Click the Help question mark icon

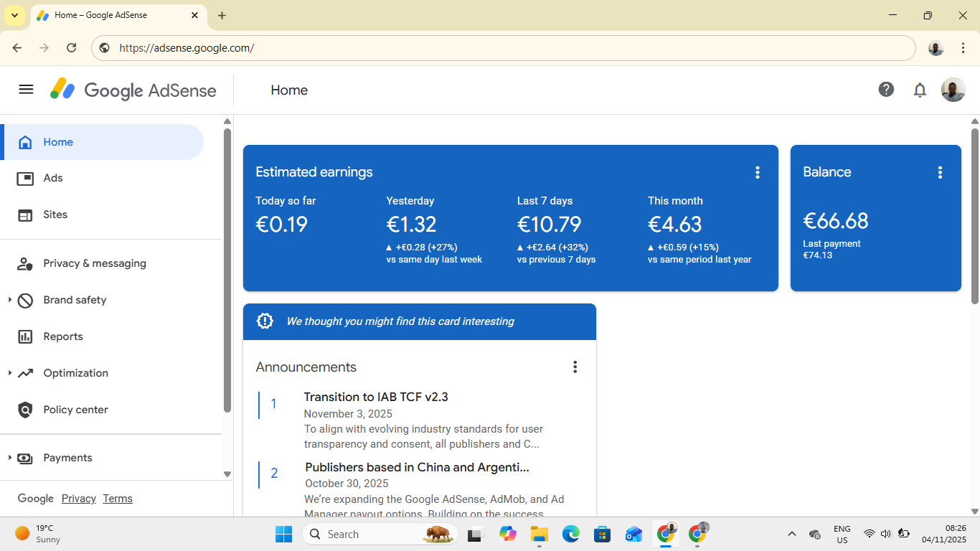coord(886,90)
